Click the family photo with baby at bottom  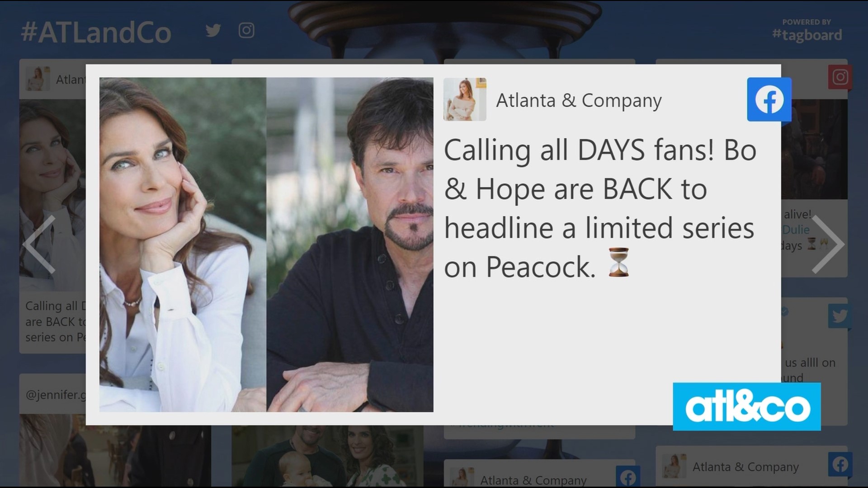pyautogui.click(x=328, y=456)
